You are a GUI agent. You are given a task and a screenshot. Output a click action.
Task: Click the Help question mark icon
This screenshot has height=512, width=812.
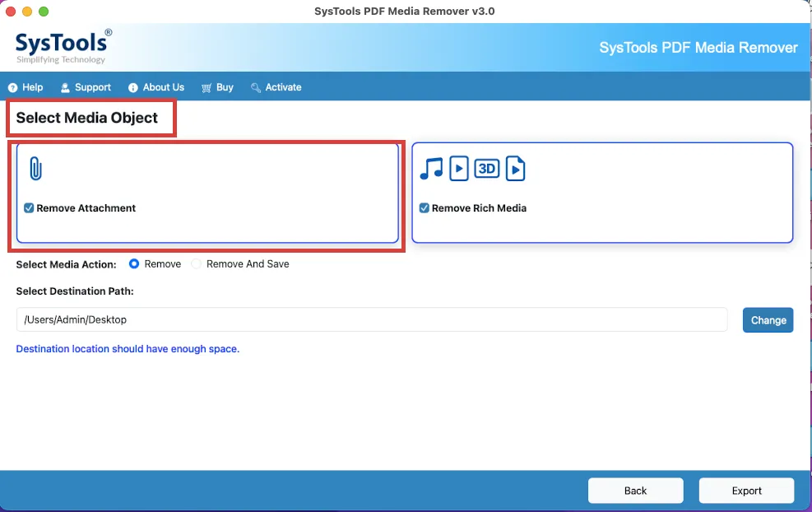(x=12, y=87)
